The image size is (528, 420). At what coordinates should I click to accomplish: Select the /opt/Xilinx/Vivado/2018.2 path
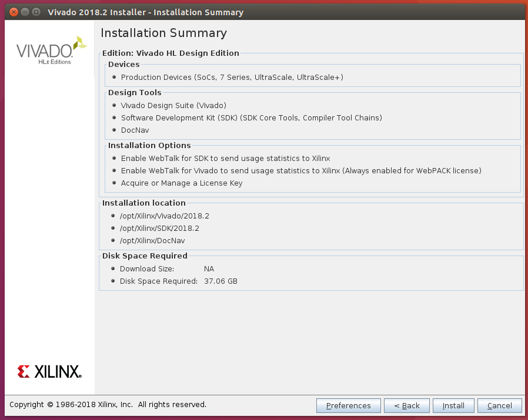coord(164,216)
